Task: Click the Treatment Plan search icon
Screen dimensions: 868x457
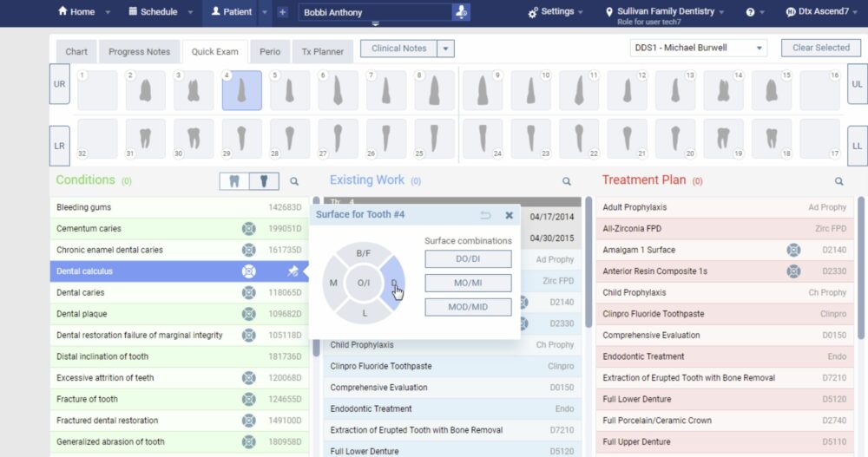Action: 838,181
